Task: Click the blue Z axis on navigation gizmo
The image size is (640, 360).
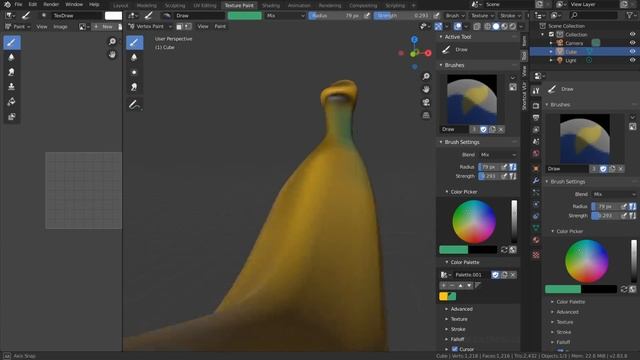Action: [415, 40]
